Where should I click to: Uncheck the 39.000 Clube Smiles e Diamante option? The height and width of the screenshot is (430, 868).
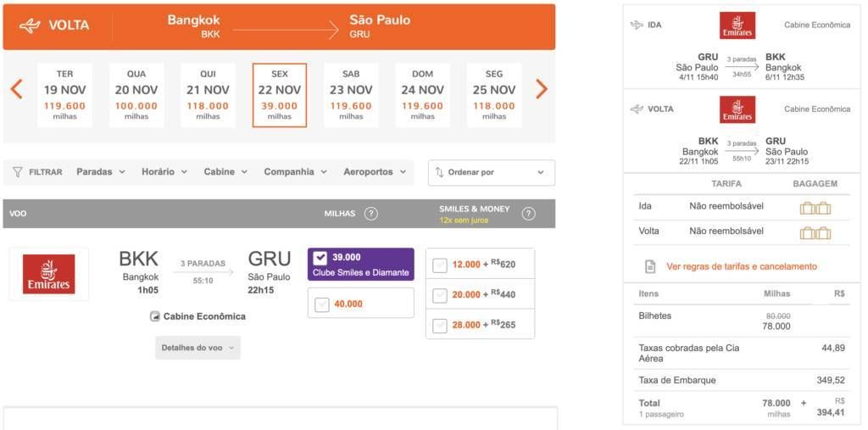tap(320, 258)
